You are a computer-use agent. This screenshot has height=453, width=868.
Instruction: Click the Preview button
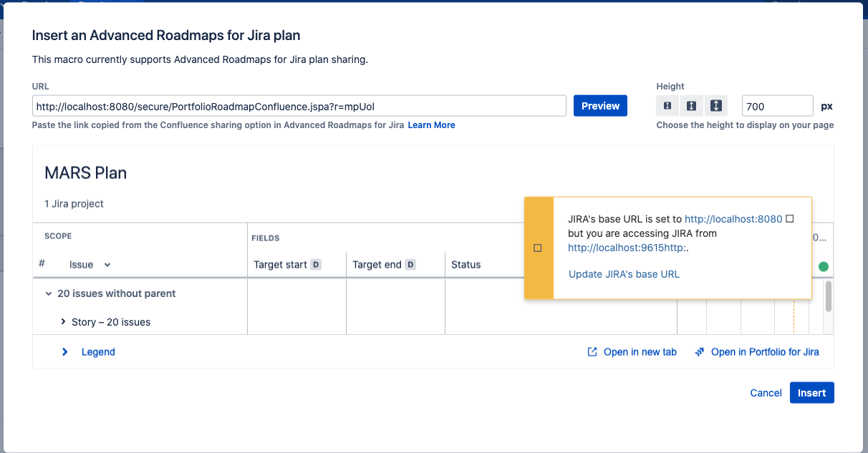[x=600, y=106]
